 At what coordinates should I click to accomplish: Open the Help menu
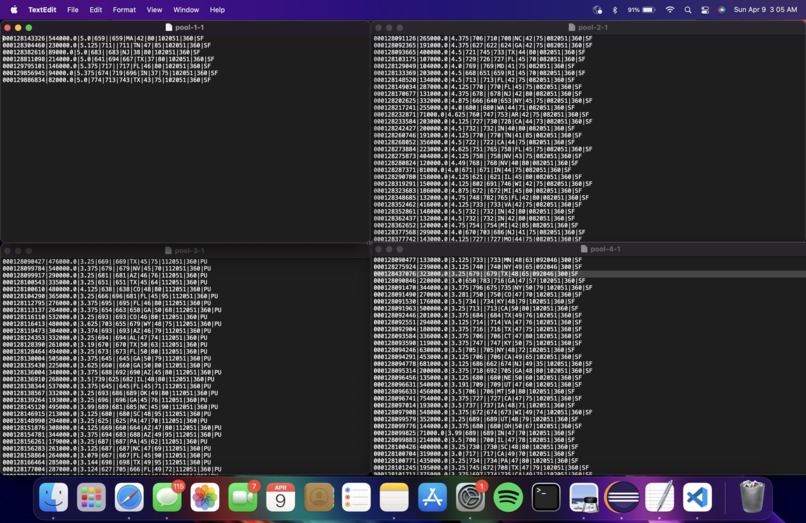[217, 10]
